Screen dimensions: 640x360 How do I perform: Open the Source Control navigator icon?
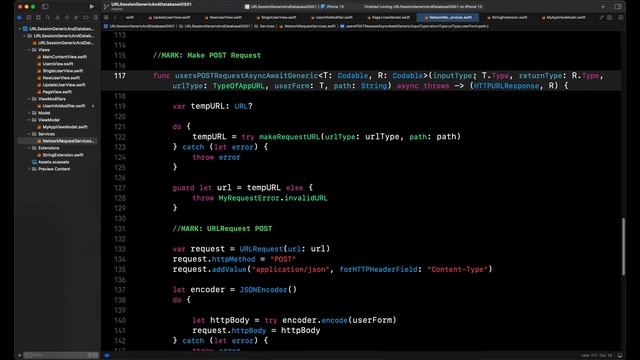click(x=29, y=18)
